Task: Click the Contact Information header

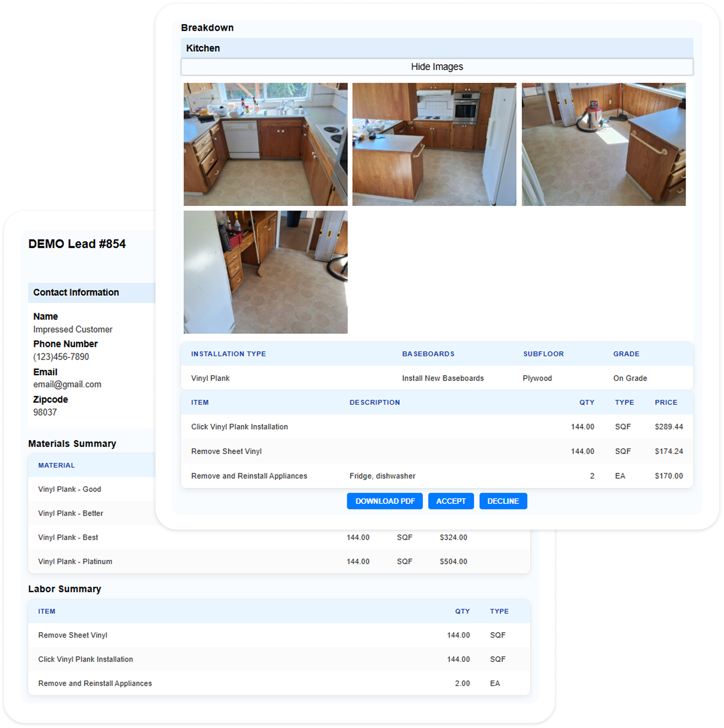Action: 76,292
